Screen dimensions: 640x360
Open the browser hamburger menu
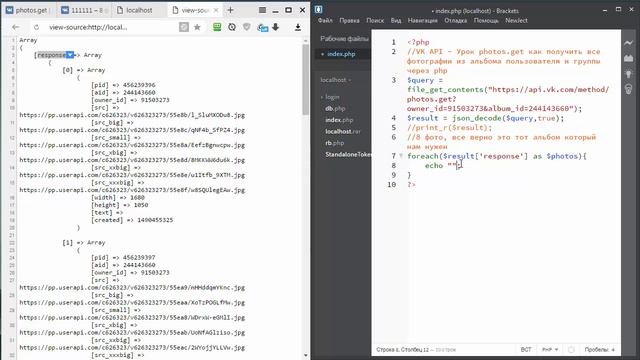coord(262,10)
